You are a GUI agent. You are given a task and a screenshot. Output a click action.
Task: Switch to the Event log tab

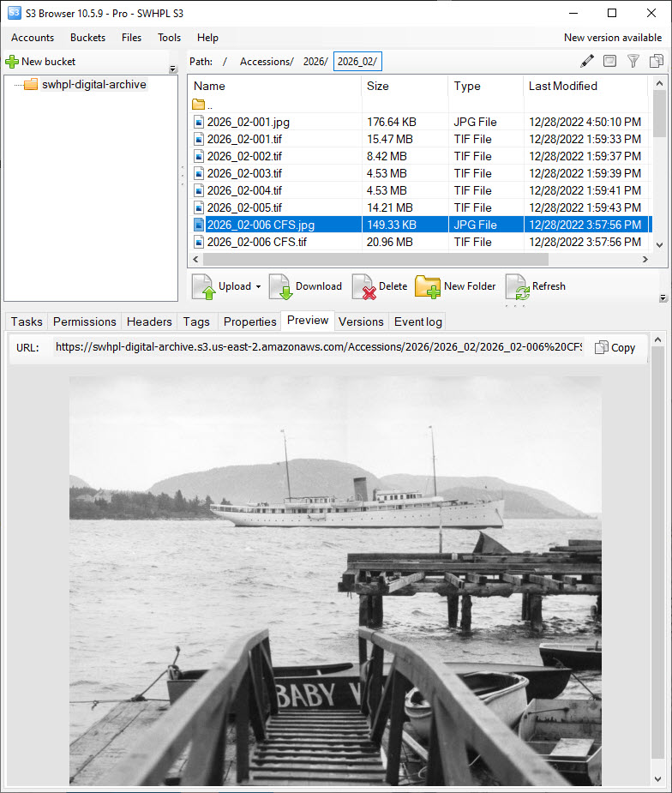click(418, 321)
